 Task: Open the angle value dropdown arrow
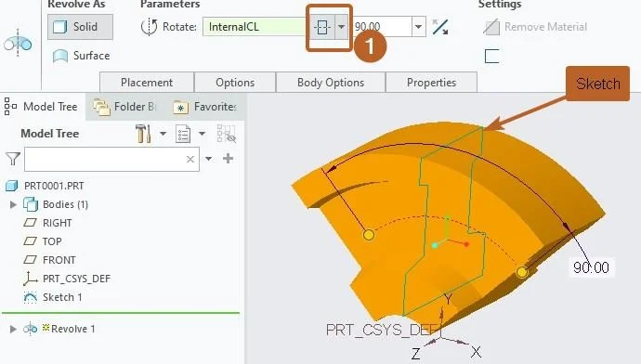[x=418, y=27]
